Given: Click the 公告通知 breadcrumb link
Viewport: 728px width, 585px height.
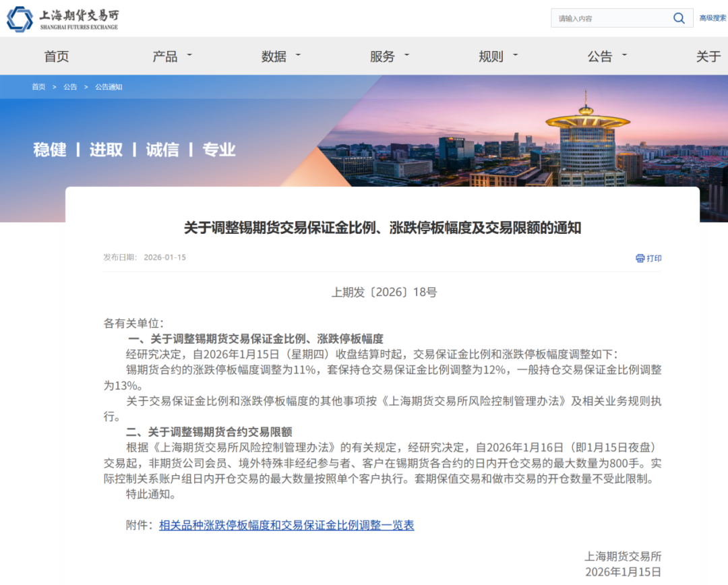Looking at the screenshot, I should coord(109,87).
